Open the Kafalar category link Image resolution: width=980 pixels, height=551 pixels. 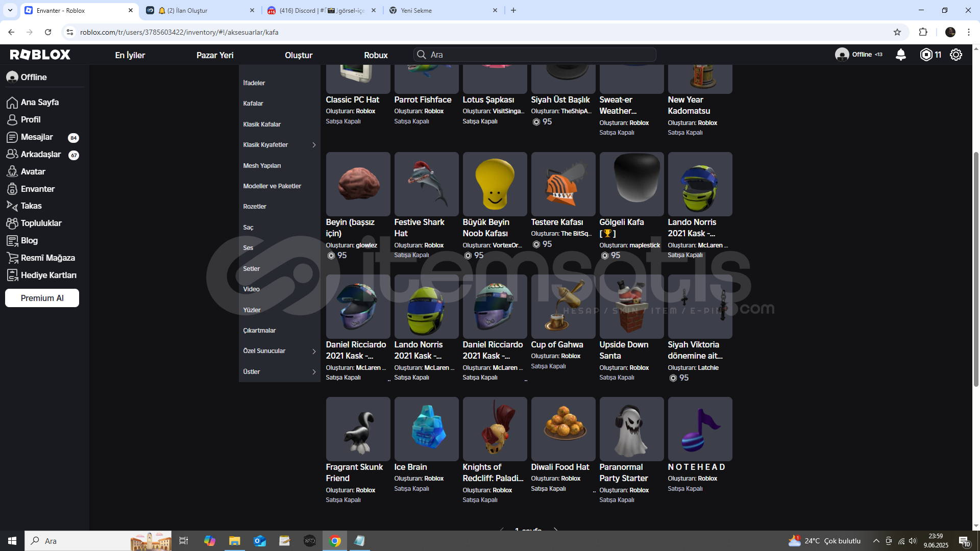click(253, 104)
